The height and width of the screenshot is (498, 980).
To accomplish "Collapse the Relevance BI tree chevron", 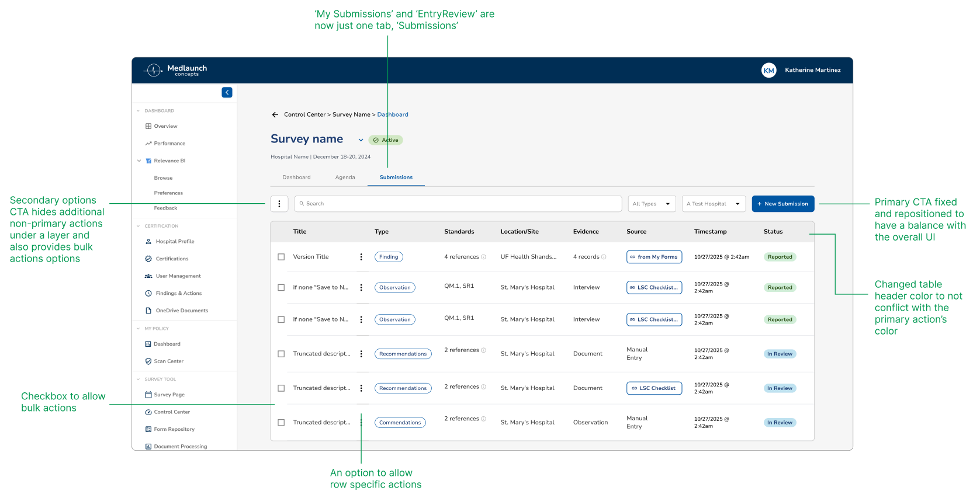I will tap(139, 161).
